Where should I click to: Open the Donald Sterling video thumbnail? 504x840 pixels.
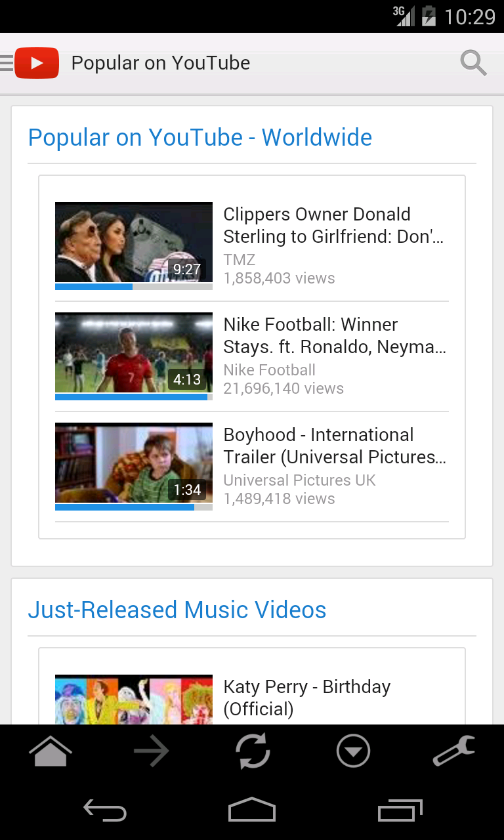point(134,242)
